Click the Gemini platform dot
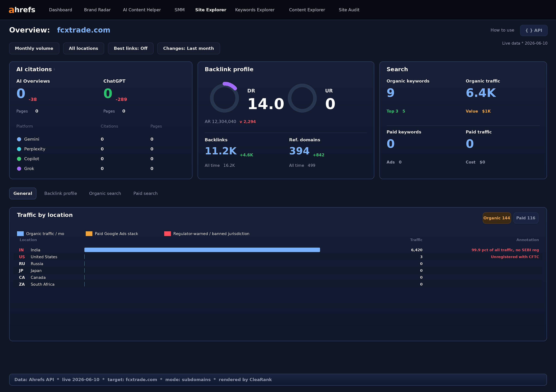This screenshot has height=392, width=556. 19,139
